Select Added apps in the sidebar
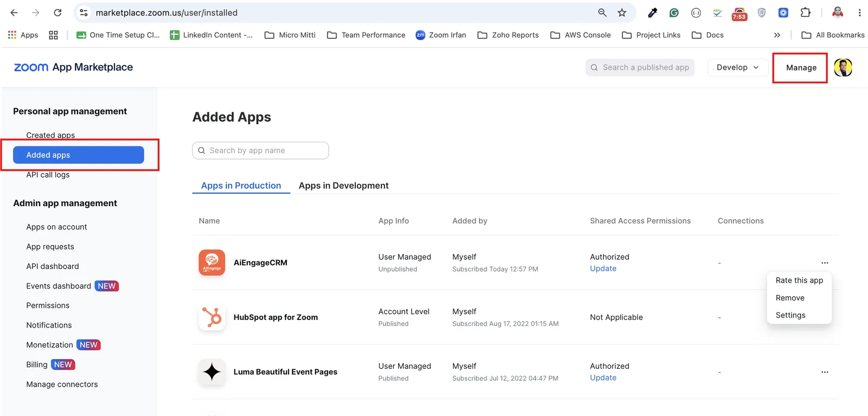The height and width of the screenshot is (416, 868). (x=79, y=155)
